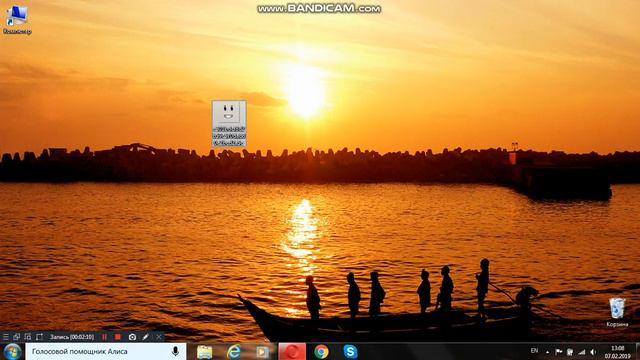Switch to Bandicam red taskbar button
This screenshot has width=640, height=360.
292,351
